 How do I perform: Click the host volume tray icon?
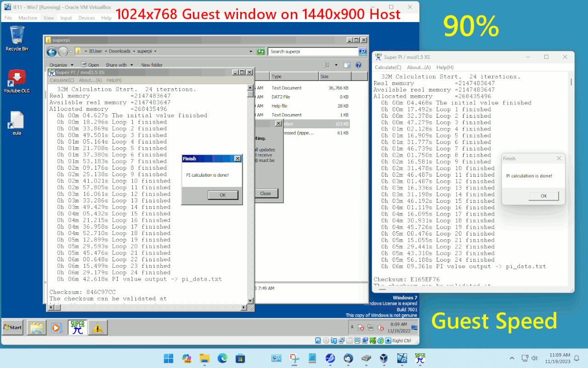click(535, 358)
